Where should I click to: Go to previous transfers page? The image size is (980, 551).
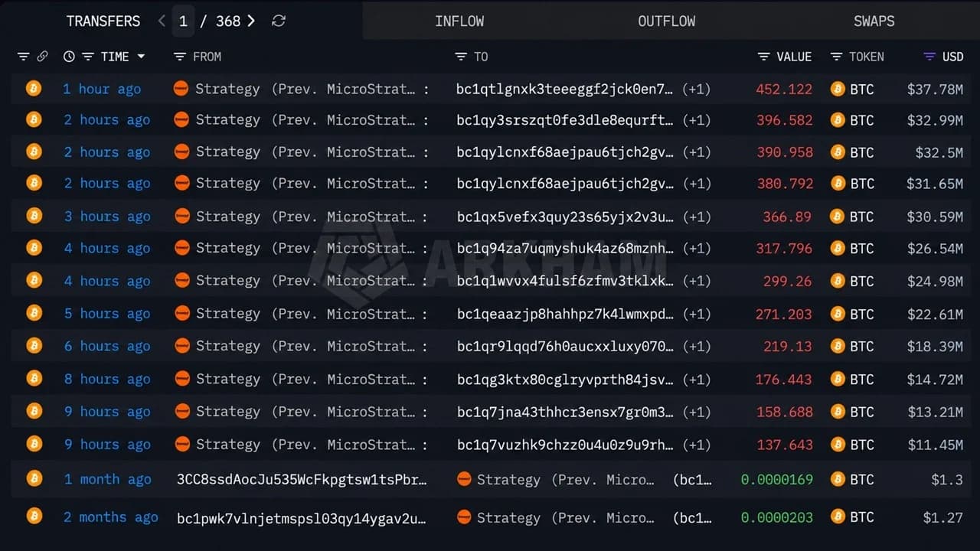click(x=162, y=21)
